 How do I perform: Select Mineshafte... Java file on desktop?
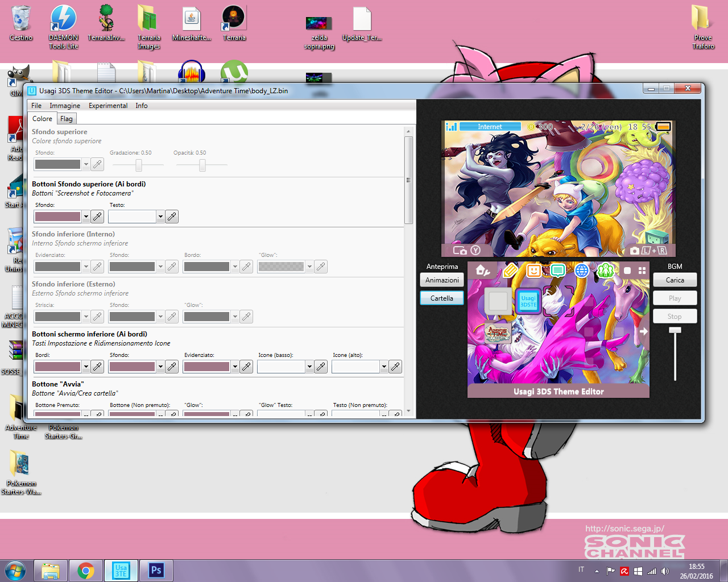(192, 23)
